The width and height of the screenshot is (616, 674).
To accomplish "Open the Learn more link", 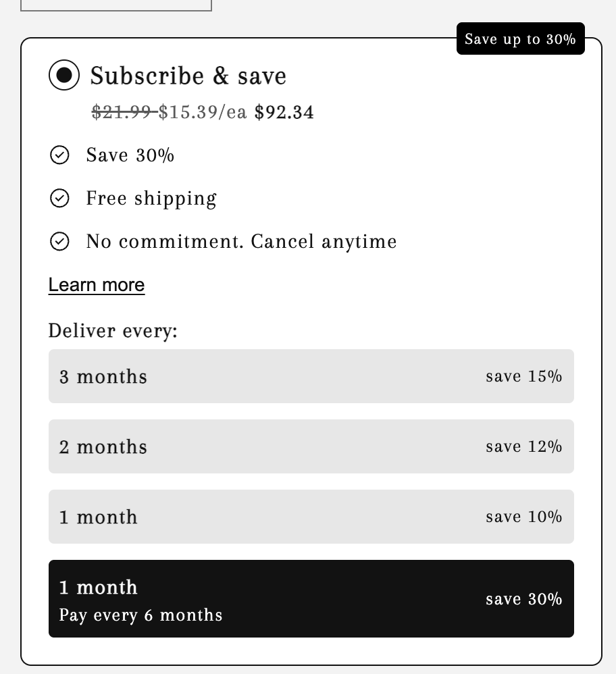I will [96, 284].
